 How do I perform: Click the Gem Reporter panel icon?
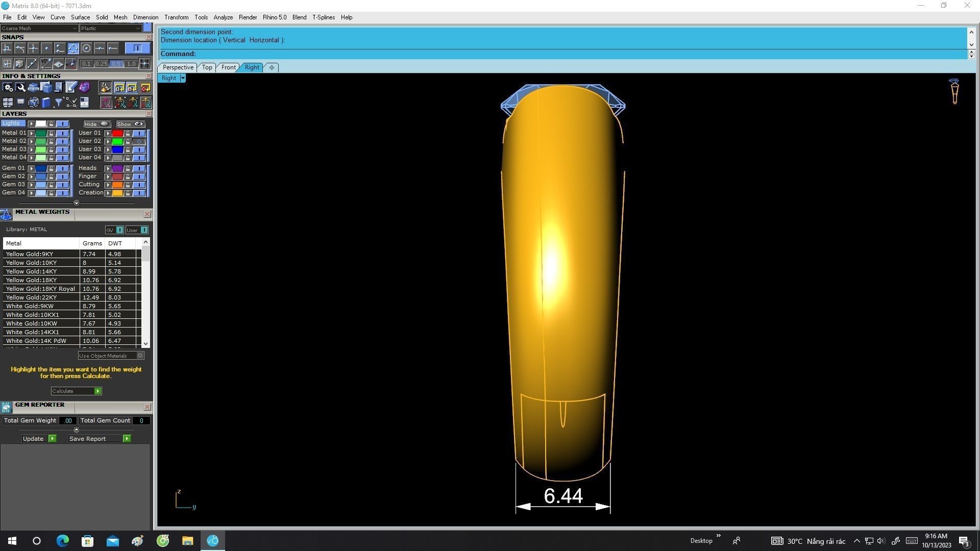(x=6, y=407)
